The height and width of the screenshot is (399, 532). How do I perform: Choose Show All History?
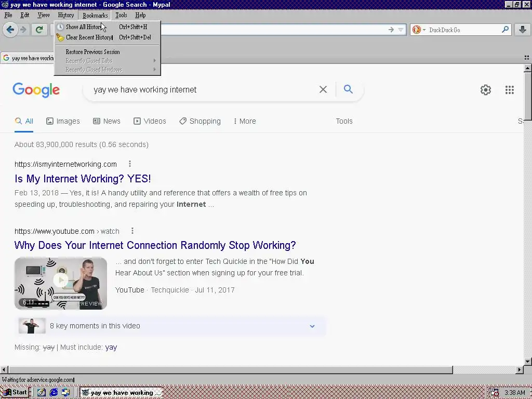[x=107, y=27]
